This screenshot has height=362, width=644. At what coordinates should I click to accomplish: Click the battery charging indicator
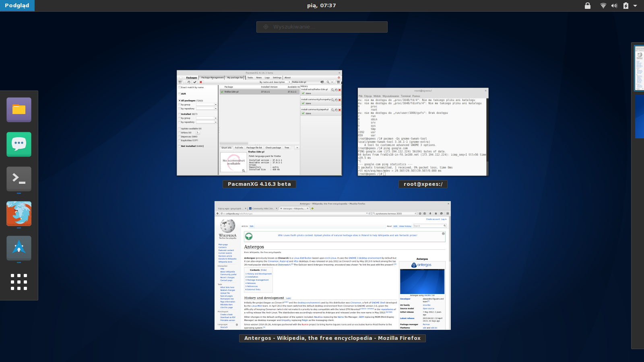pyautogui.click(x=625, y=6)
